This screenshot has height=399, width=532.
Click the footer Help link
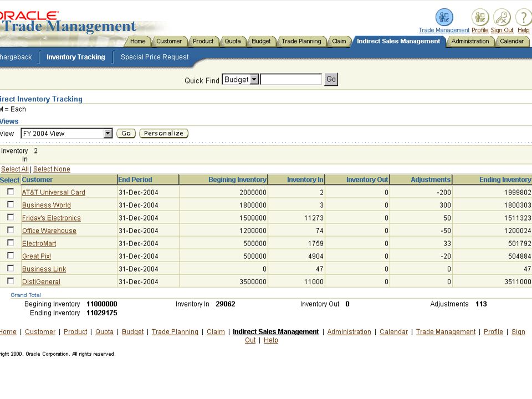(271, 340)
